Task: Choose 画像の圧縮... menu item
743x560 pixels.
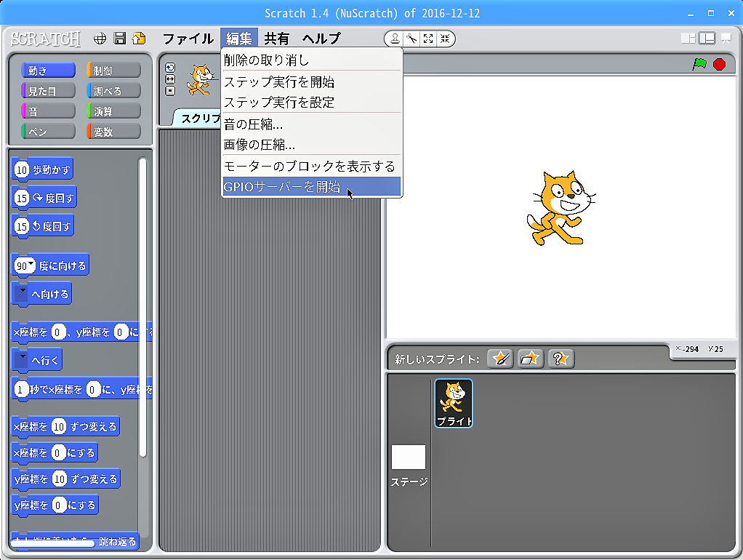Action: tap(312, 145)
